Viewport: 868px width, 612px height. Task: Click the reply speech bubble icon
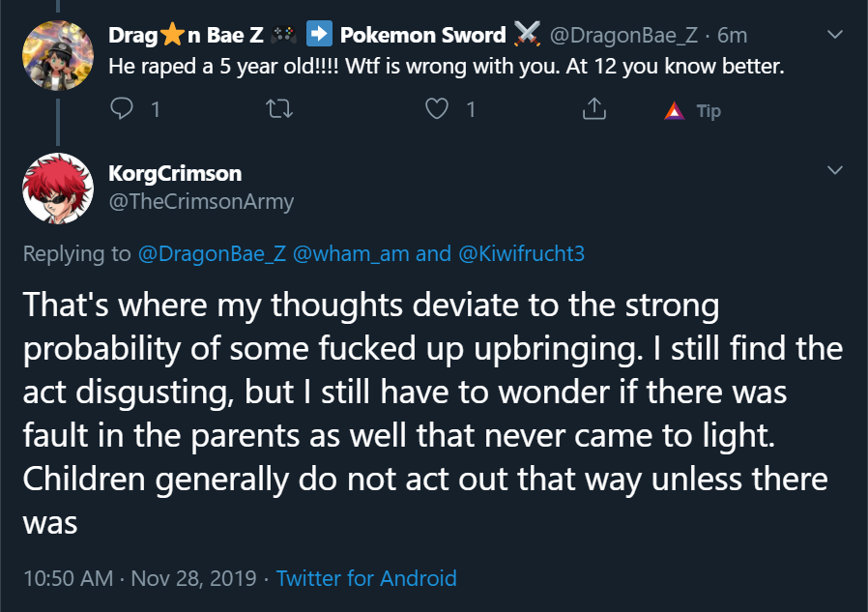[x=121, y=108]
